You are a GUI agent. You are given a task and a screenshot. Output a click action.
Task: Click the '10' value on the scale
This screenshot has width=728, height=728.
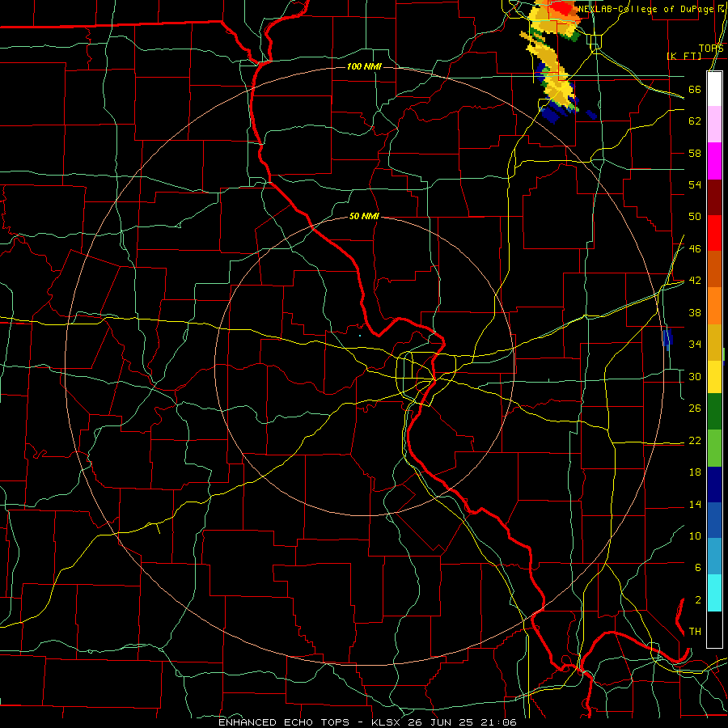pos(695,535)
